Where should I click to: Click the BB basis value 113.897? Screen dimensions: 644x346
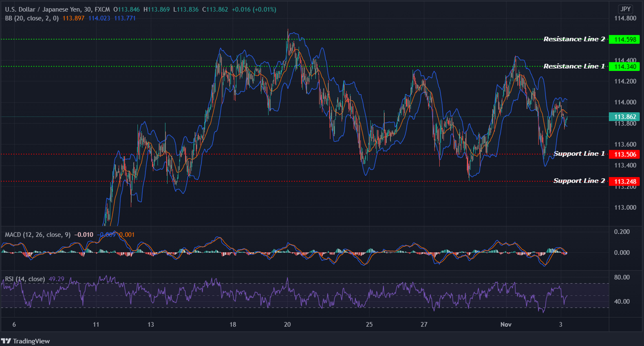(x=73, y=18)
